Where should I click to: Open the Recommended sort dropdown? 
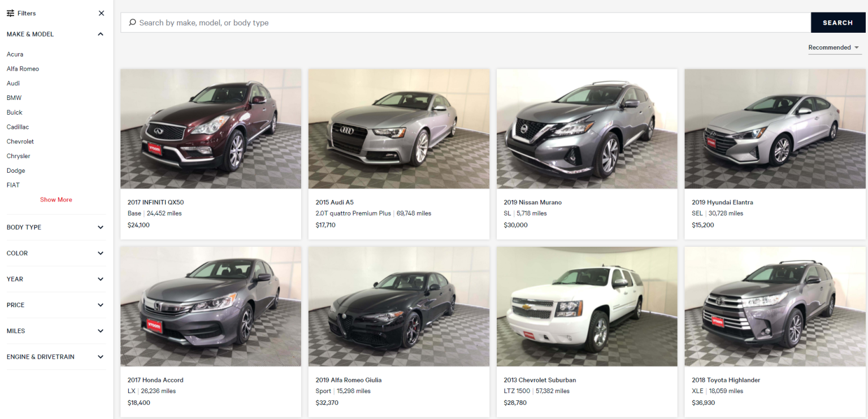pyautogui.click(x=834, y=47)
